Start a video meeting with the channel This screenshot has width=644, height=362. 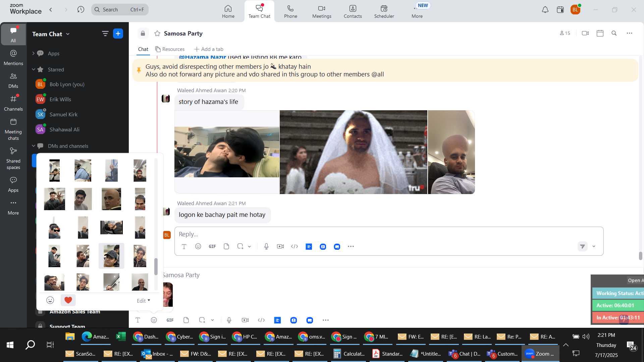pyautogui.click(x=585, y=33)
